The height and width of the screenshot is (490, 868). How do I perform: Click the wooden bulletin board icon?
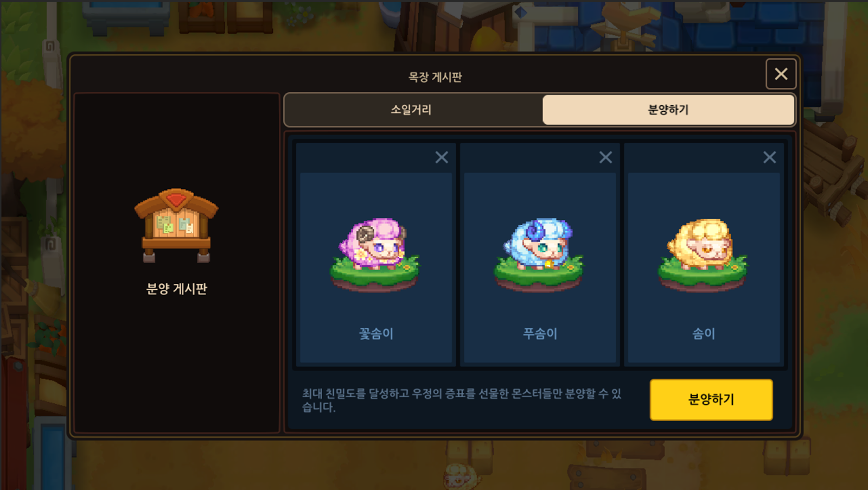(176, 226)
